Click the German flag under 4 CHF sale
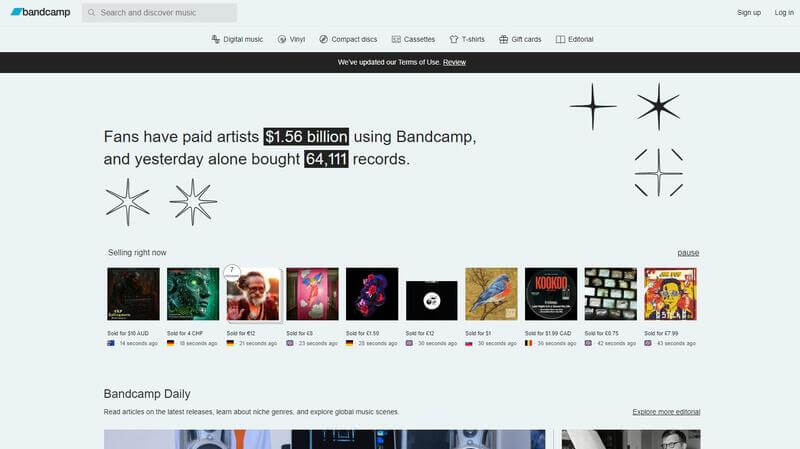 coord(170,343)
